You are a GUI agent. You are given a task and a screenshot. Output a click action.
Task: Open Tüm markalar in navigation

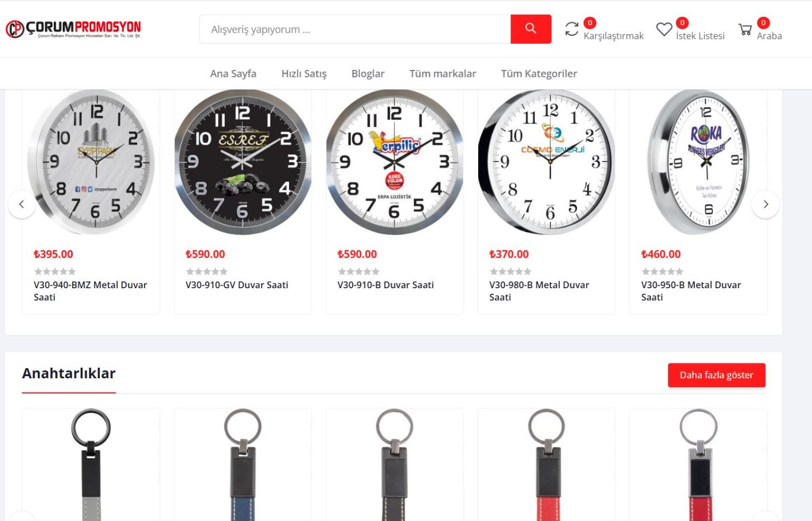(442, 74)
